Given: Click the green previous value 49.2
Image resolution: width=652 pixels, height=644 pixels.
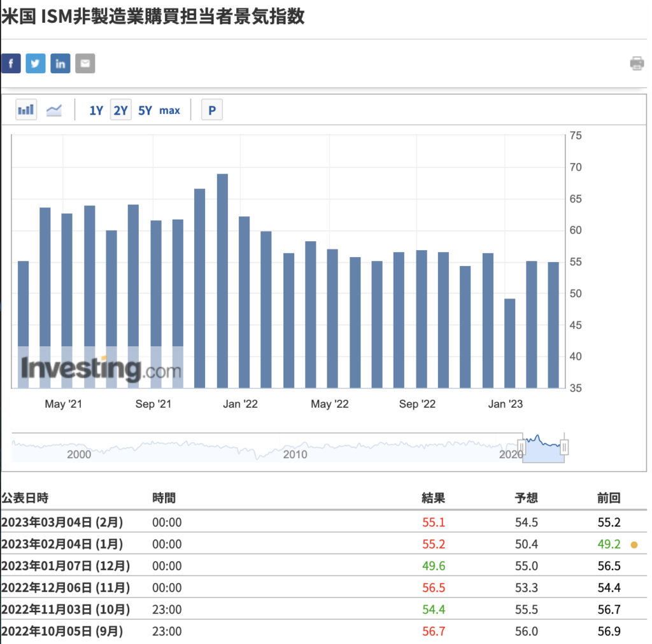Looking at the screenshot, I should [609, 544].
